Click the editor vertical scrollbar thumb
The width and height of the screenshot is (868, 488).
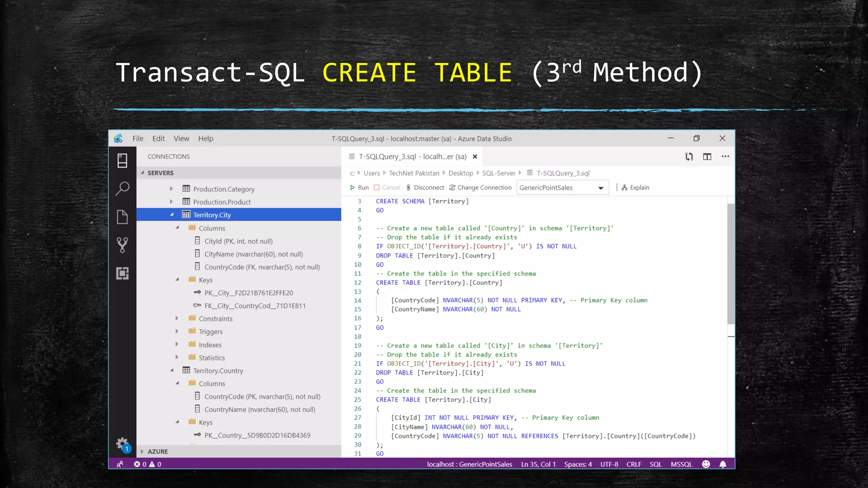731,264
